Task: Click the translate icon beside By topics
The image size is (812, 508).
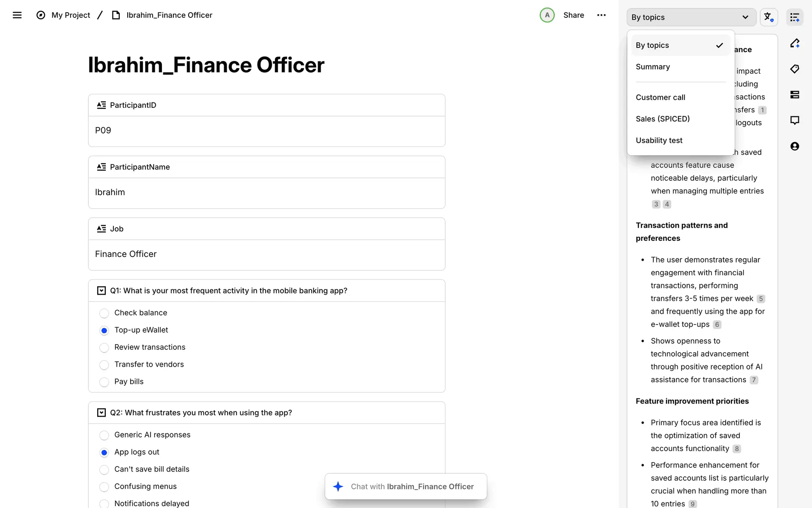Action: [768, 17]
